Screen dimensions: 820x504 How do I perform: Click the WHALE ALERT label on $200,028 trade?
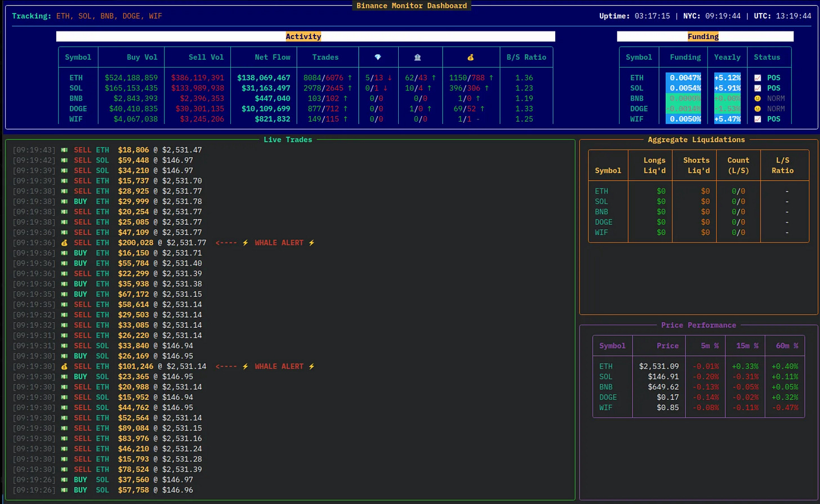pyautogui.click(x=279, y=243)
